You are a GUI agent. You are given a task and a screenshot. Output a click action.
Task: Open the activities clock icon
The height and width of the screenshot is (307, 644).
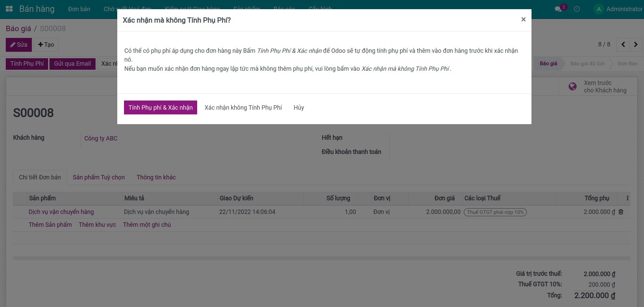577,9
